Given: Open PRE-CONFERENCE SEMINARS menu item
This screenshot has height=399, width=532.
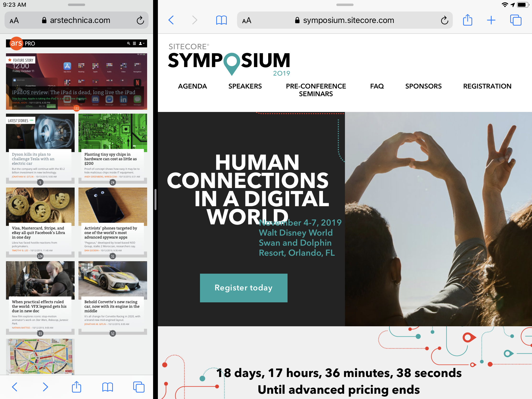Looking at the screenshot, I should coord(316,90).
